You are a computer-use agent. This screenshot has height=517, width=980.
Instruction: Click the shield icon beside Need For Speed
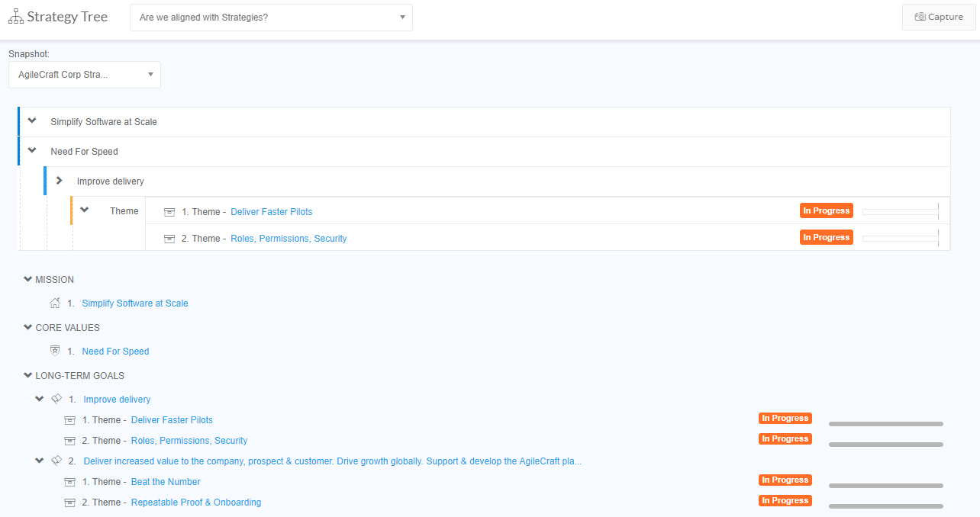click(55, 351)
